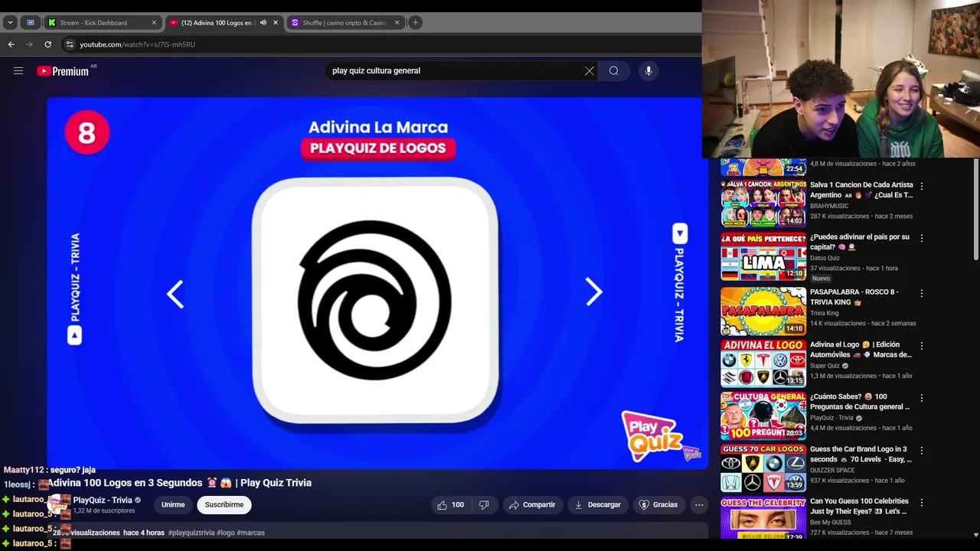Open Guess 70 Car Logos thumbnail
This screenshot has height=551, width=980.
point(763,468)
